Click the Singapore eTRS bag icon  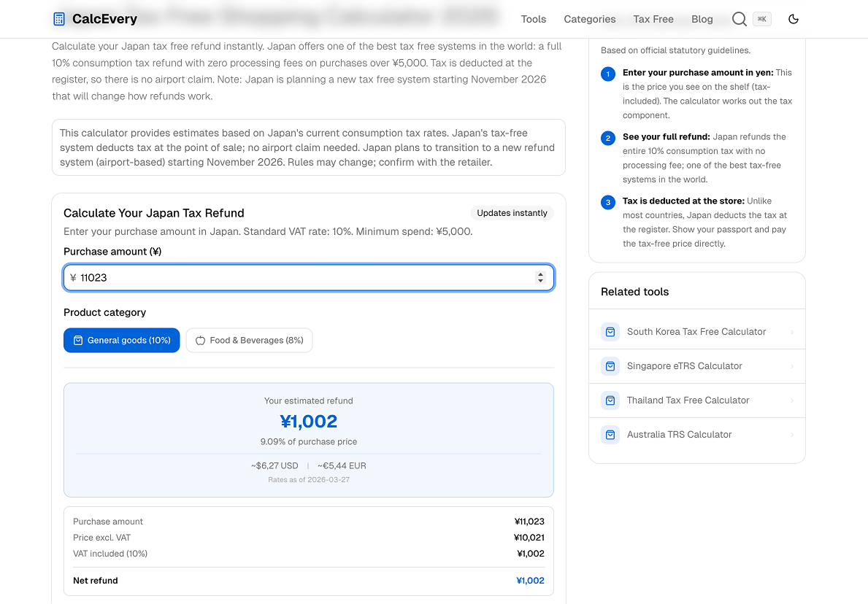click(610, 366)
